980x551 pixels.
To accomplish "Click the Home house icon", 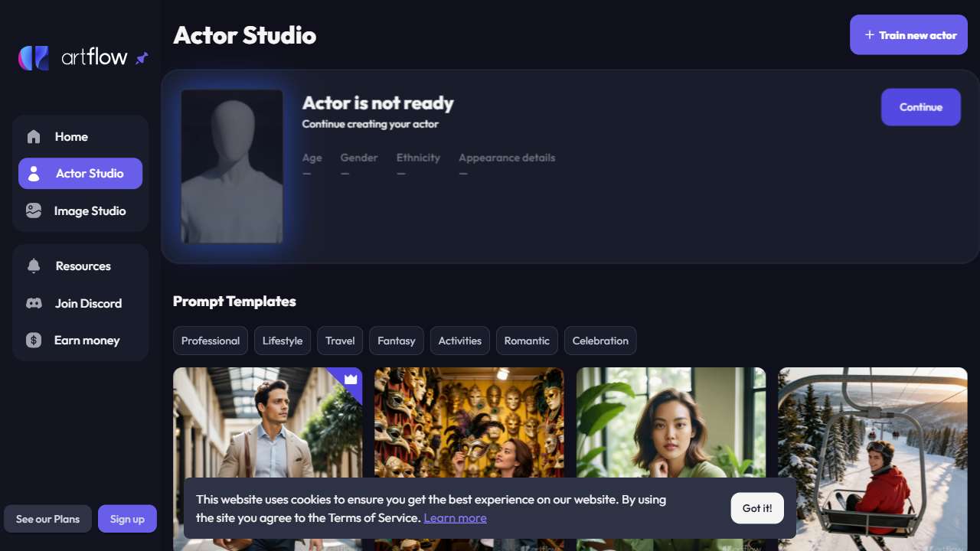I will click(x=34, y=137).
